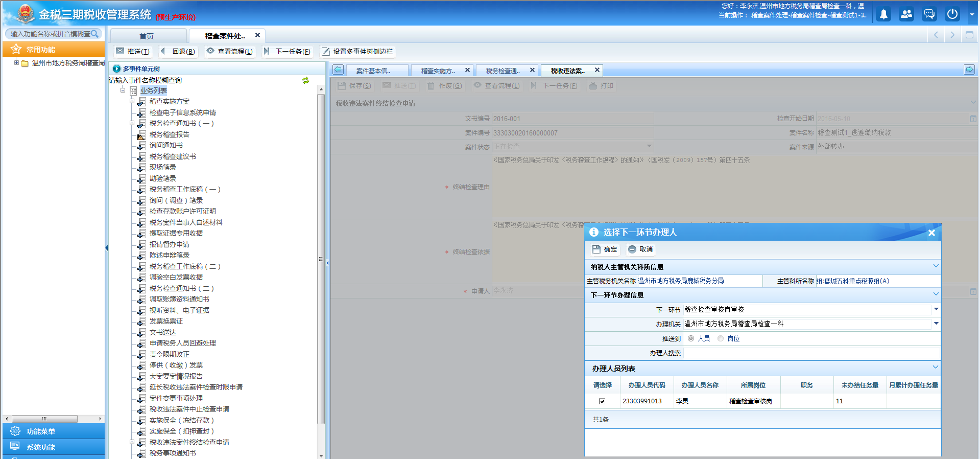The image size is (980, 459).
Task: Click the 作废(G) trash button
Action: [x=444, y=86]
